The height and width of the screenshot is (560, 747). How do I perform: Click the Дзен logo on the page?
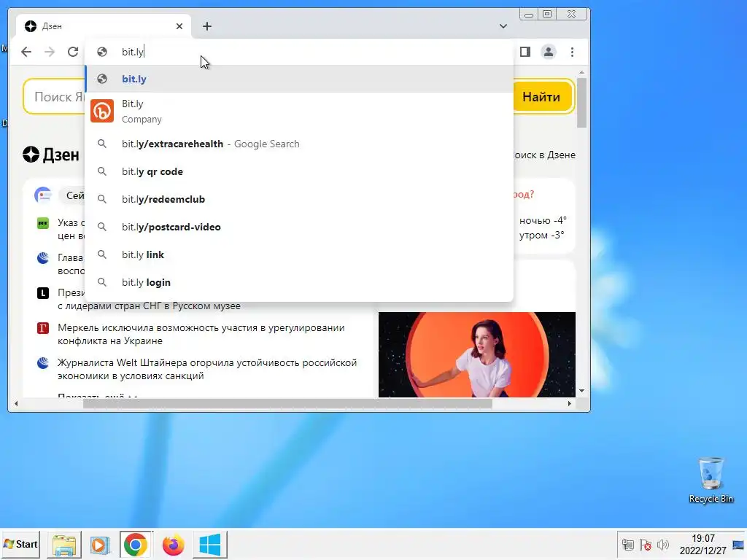[51, 155]
